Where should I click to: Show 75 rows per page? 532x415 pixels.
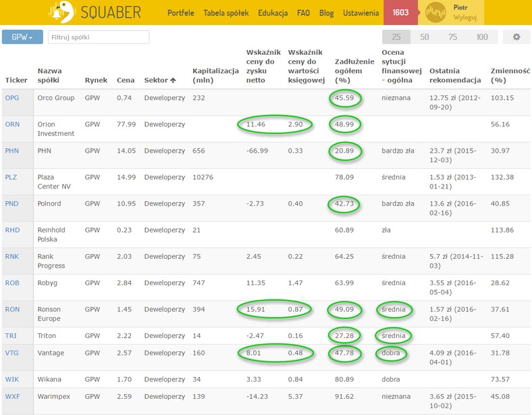pos(452,37)
